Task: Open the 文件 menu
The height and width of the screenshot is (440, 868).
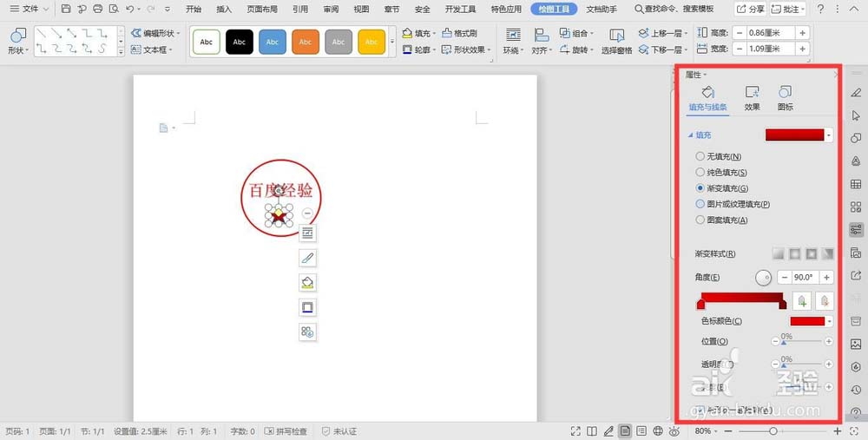Action: pyautogui.click(x=30, y=9)
